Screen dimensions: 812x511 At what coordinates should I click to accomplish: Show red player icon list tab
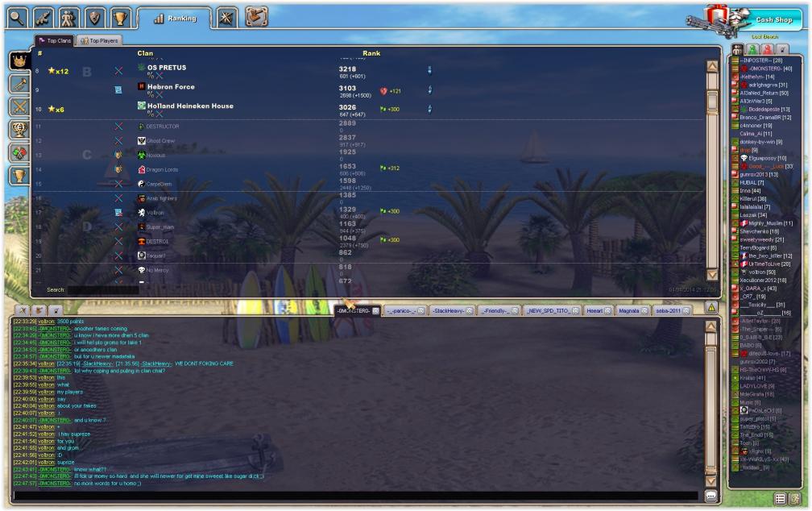766,50
